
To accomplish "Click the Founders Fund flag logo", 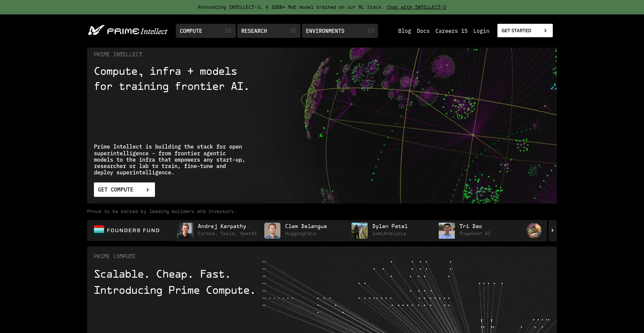I will pos(99,230).
